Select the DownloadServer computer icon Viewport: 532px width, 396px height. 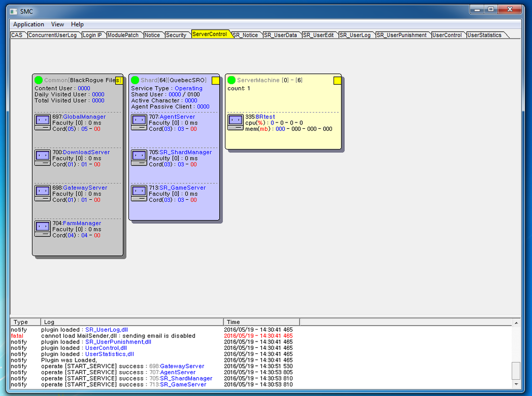pos(43,157)
